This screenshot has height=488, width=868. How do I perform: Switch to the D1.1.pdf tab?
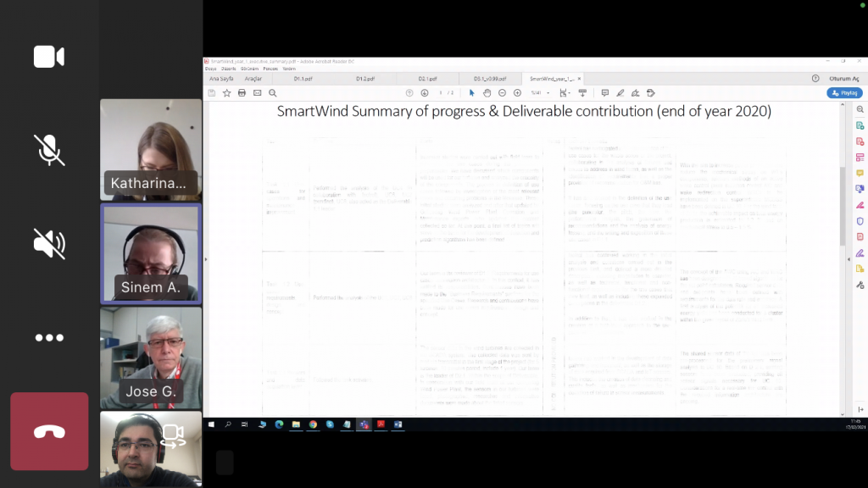coord(303,79)
